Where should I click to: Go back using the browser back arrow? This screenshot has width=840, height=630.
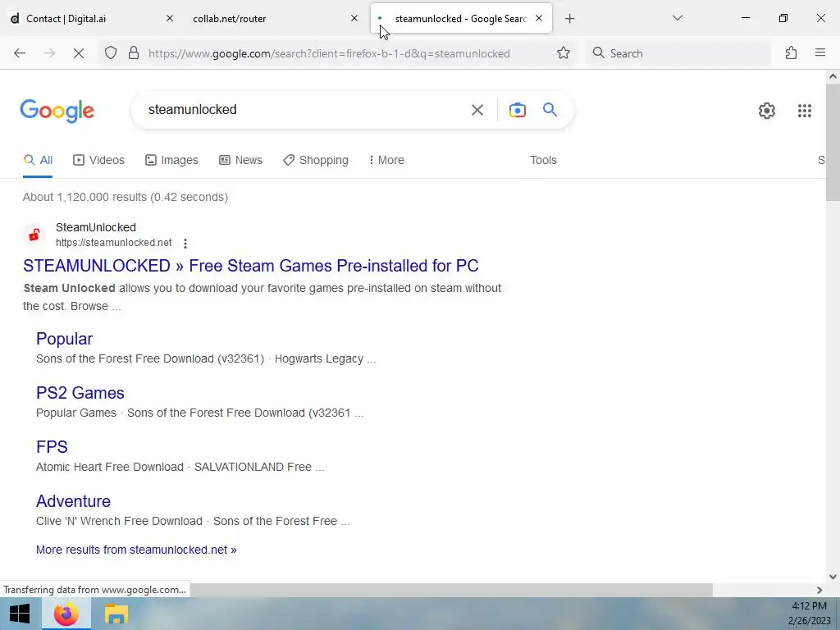(x=20, y=53)
